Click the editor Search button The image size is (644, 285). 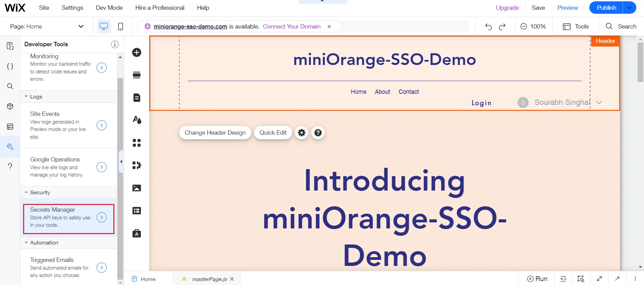(x=621, y=26)
